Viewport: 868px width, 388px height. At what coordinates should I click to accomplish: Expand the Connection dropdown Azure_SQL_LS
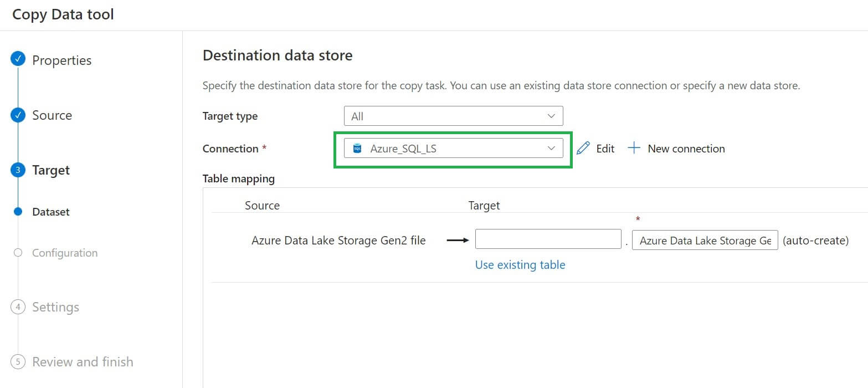[453, 149]
